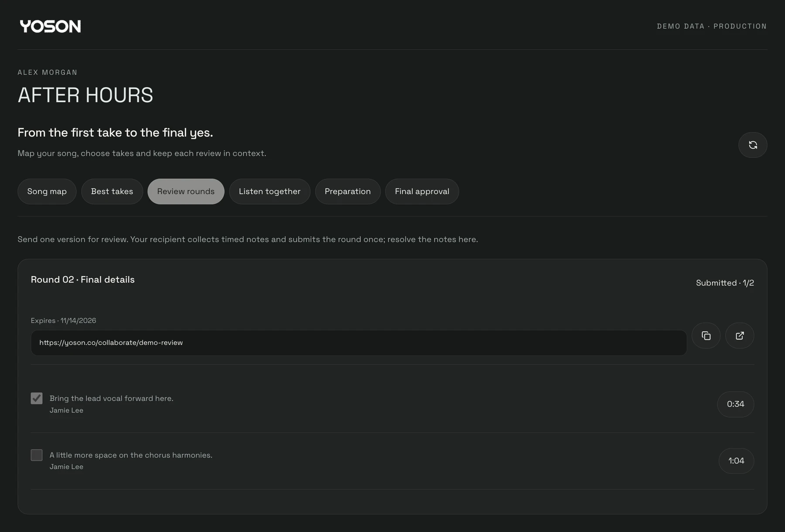Screen dimensions: 785x532
Task: Click the refresh sync icon button
Action: click(753, 145)
